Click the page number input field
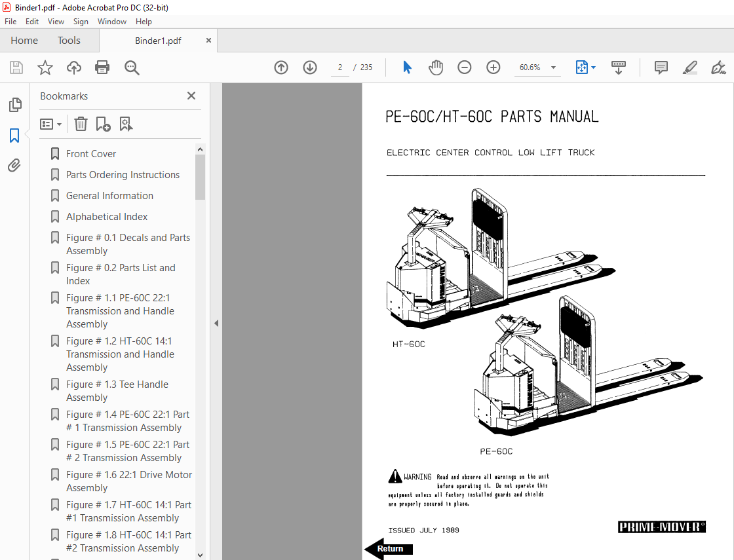The height and width of the screenshot is (560, 734). (340, 67)
